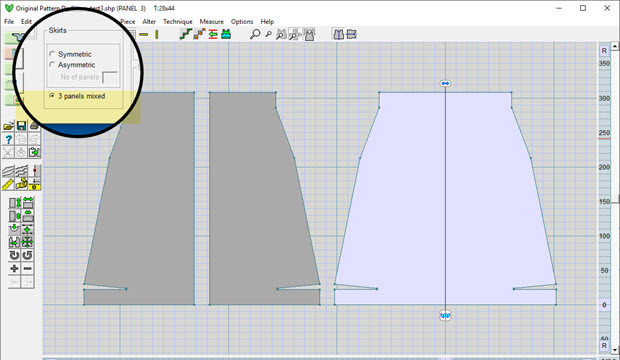
Task: Click the left U-turn rotate arrow icon
Action: (x=14, y=255)
